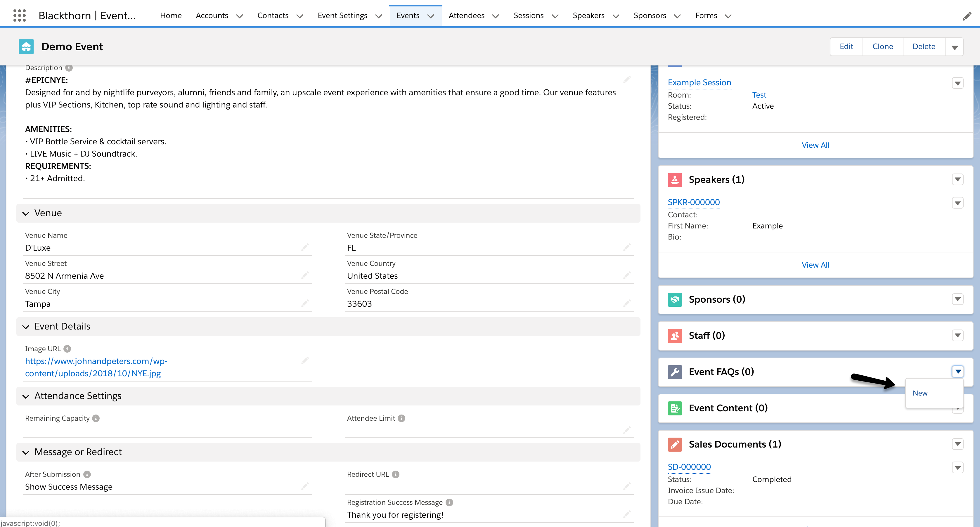The image size is (980, 527).
Task: Open Sales Documents list dropdown arrow
Action: [958, 444]
